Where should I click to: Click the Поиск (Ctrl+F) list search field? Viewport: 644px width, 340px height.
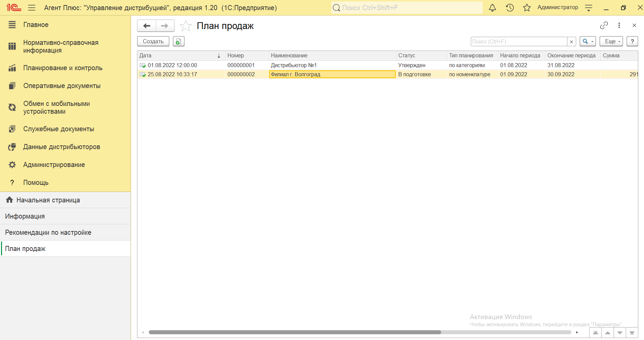[x=519, y=41]
